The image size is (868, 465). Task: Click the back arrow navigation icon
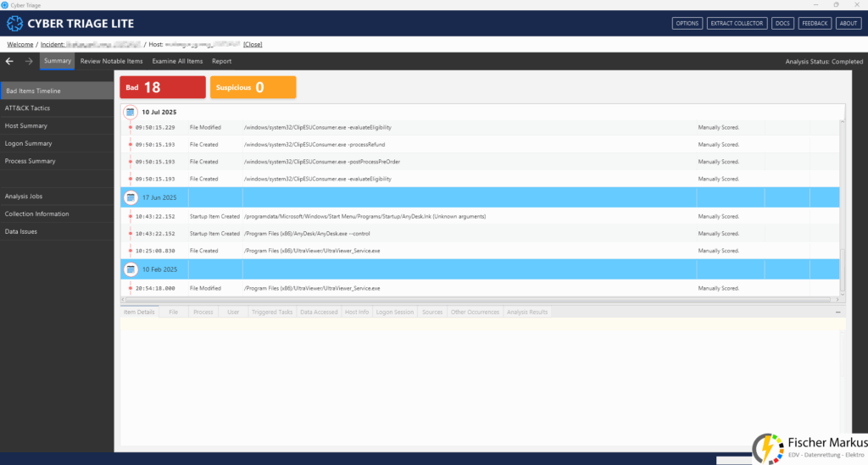pyautogui.click(x=9, y=61)
